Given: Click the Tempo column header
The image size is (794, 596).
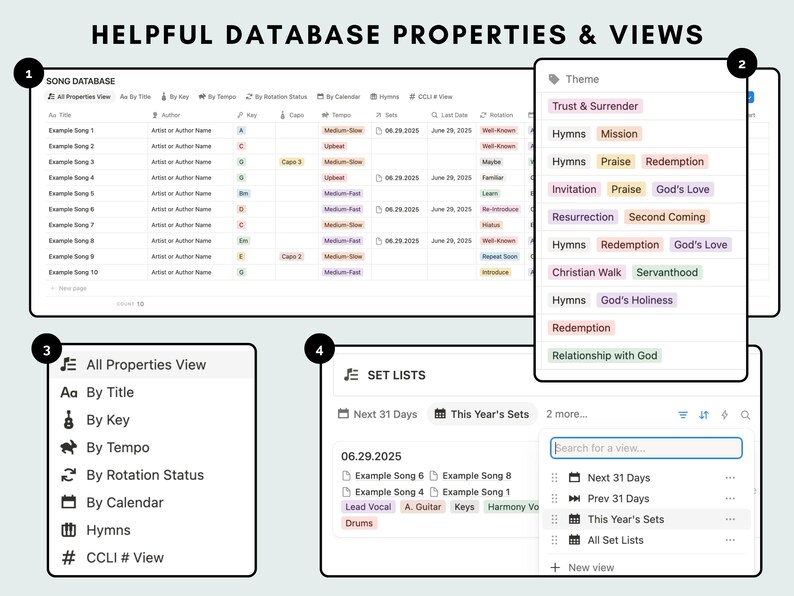Looking at the screenshot, I should pos(337,115).
